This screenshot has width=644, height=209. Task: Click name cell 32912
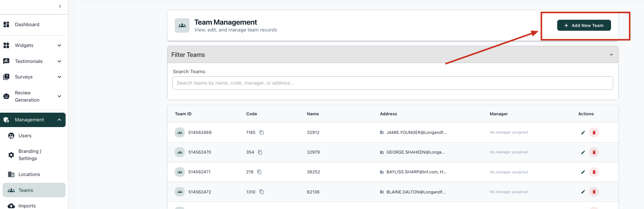[313, 132]
